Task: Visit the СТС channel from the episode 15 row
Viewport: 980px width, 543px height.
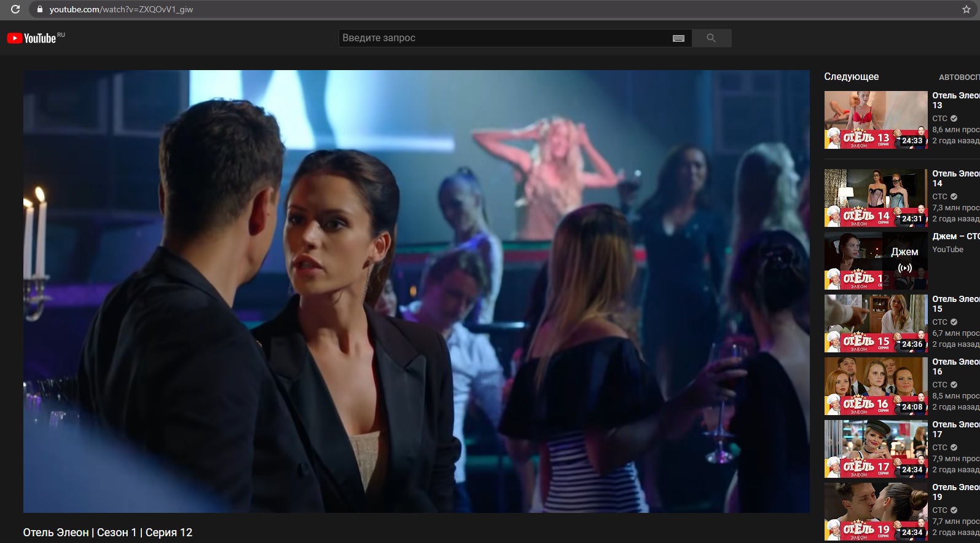Action: coord(940,322)
